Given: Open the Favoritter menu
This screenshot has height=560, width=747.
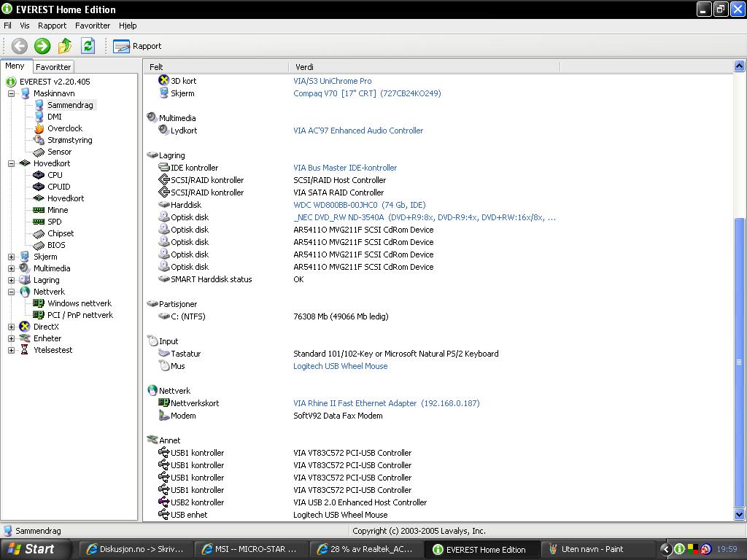Looking at the screenshot, I should [x=93, y=26].
